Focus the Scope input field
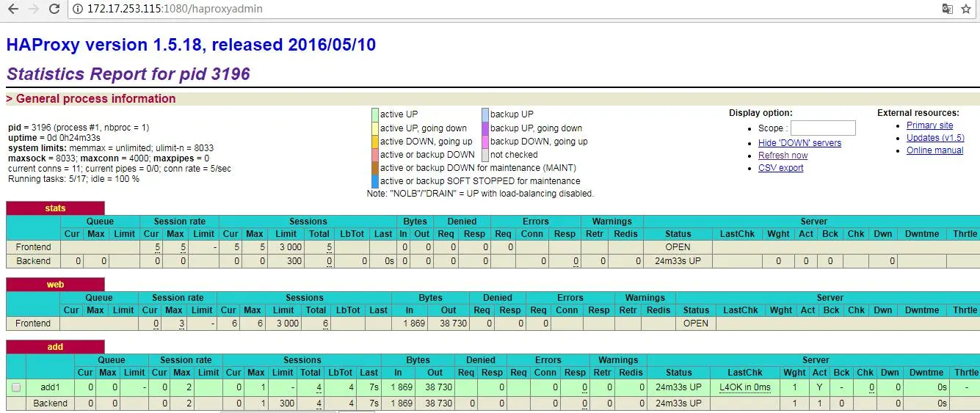 click(x=823, y=128)
